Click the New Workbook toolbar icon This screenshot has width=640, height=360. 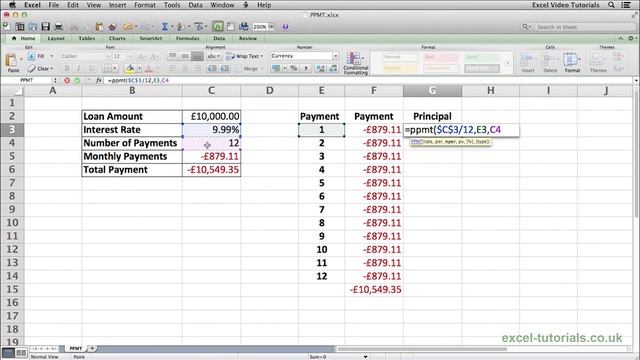coord(7,27)
